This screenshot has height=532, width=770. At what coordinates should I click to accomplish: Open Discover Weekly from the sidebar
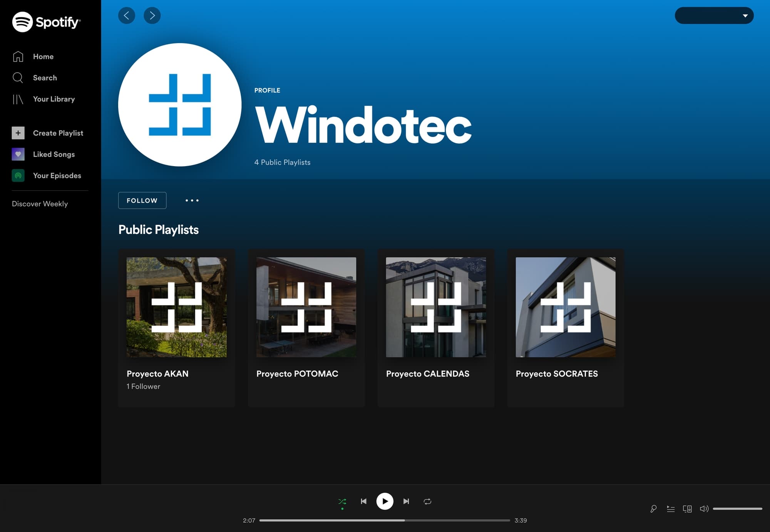(x=40, y=203)
